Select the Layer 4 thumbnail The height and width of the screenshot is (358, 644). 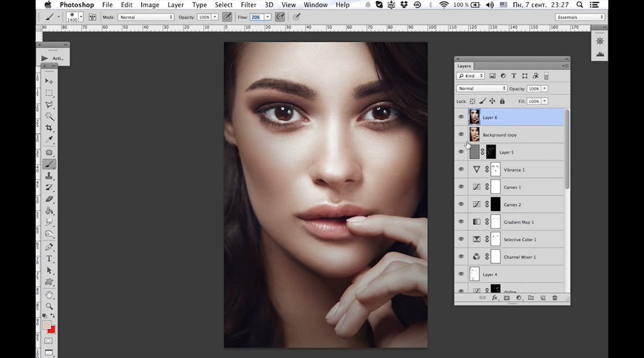tap(474, 274)
